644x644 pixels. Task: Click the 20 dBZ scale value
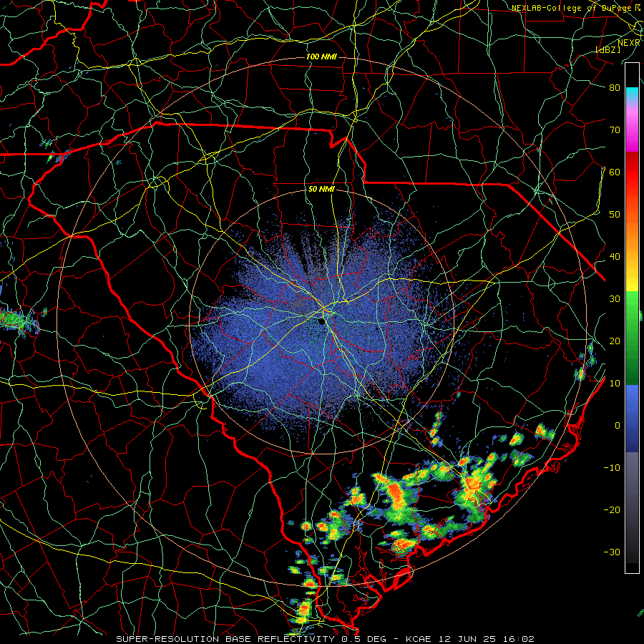615,341
